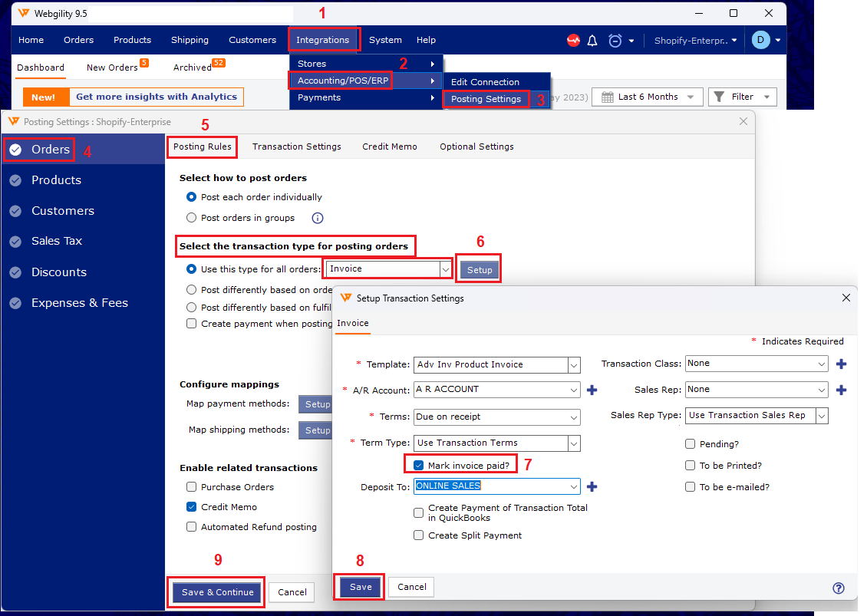Viewport: 867px width, 616px height.
Task: Open the Payments submenu
Action: (365, 97)
